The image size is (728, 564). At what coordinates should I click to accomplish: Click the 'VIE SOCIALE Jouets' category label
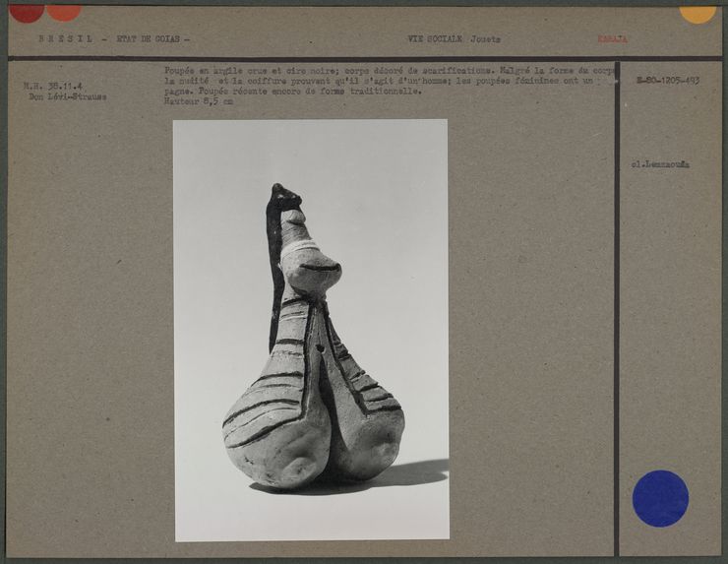(454, 39)
